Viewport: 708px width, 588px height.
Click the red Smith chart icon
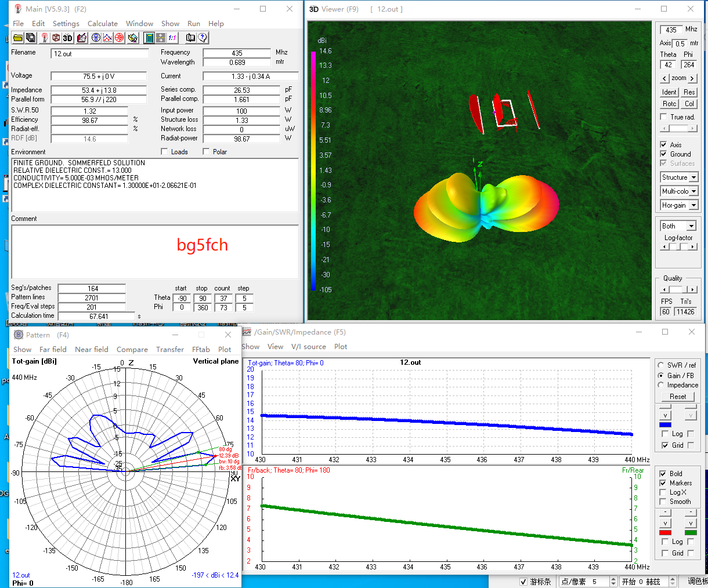click(x=120, y=38)
